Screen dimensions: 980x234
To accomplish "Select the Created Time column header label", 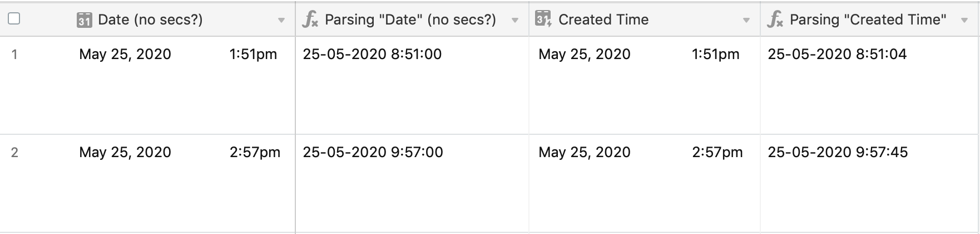I will (x=603, y=19).
